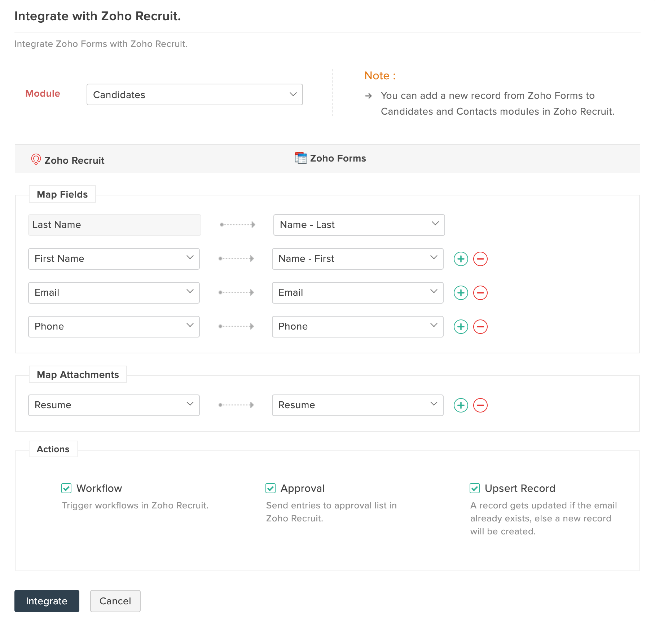Click the Cancel button
The image size is (655, 644).
115,601
